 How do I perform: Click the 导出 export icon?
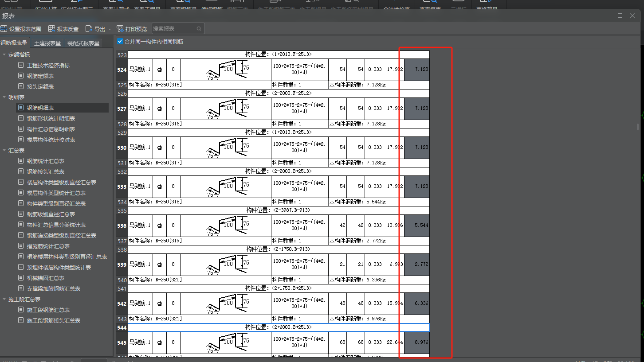(89, 29)
